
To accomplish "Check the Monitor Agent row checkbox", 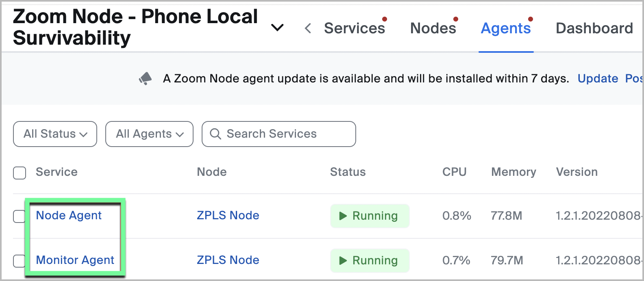I will pyautogui.click(x=19, y=261).
